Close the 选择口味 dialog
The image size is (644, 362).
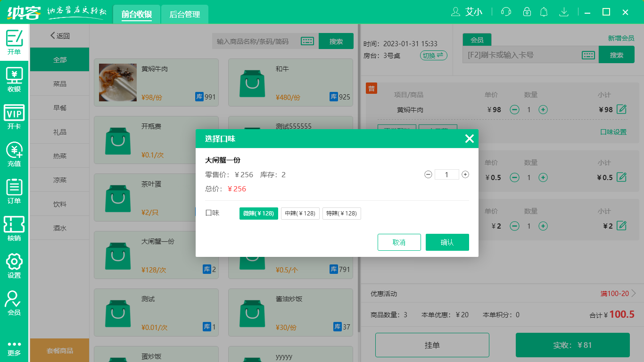pyautogui.click(x=469, y=139)
